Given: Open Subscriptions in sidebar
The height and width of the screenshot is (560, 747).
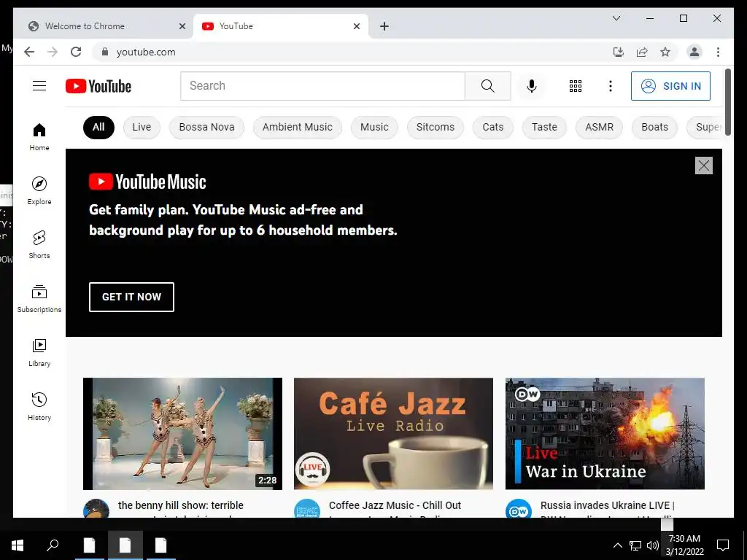Looking at the screenshot, I should (x=39, y=298).
